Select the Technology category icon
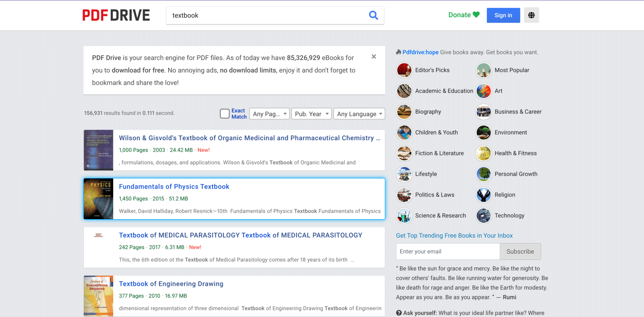The height and width of the screenshot is (317, 644). tap(483, 216)
